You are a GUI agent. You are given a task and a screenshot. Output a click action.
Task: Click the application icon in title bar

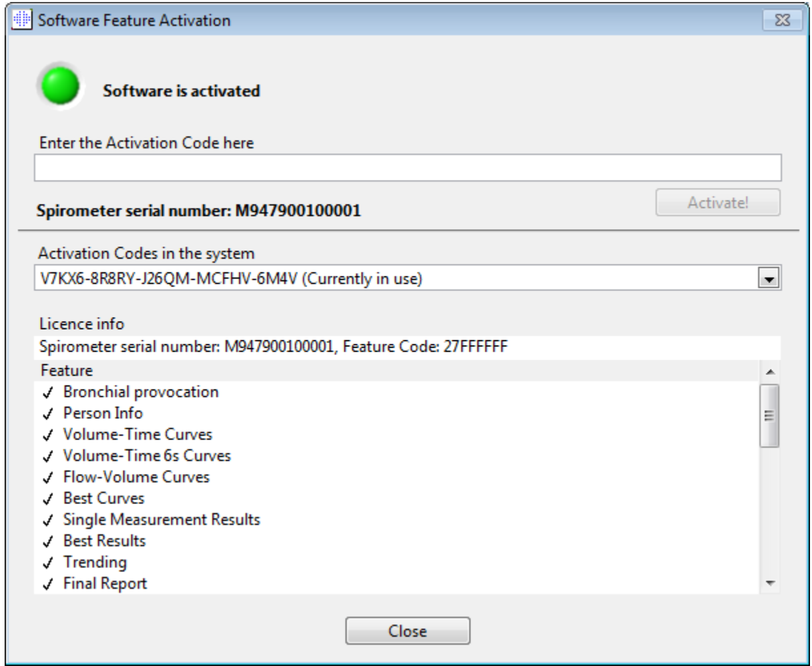coord(23,21)
